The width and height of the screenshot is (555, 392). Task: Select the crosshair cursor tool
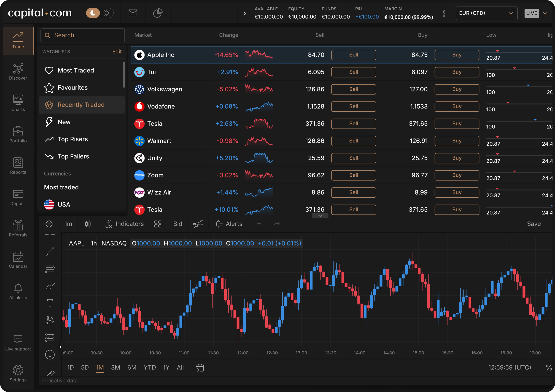(50, 235)
